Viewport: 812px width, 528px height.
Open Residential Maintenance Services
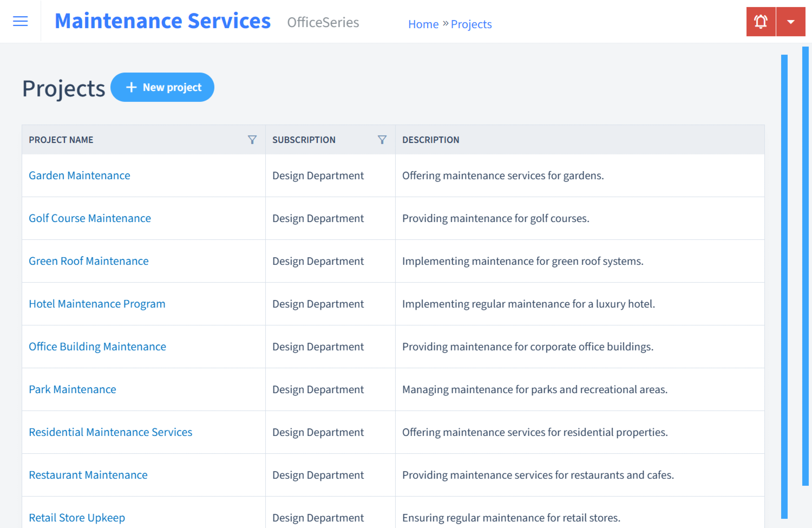[x=110, y=432]
